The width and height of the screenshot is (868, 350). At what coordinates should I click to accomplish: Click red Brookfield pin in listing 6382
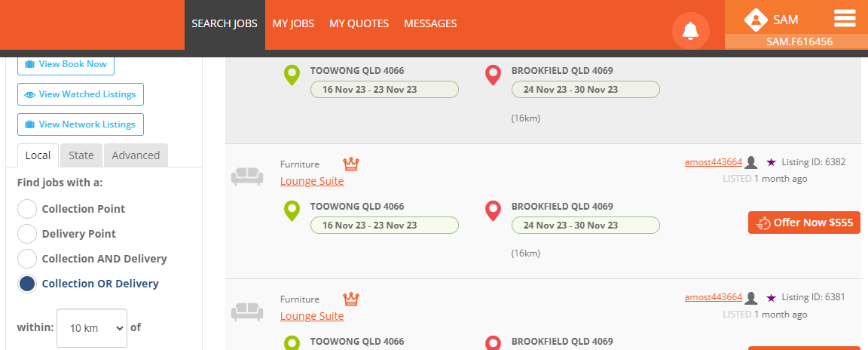point(493,210)
